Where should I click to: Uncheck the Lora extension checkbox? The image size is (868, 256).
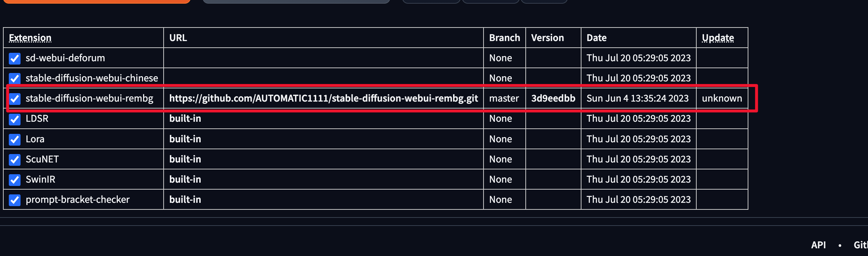[x=15, y=139]
